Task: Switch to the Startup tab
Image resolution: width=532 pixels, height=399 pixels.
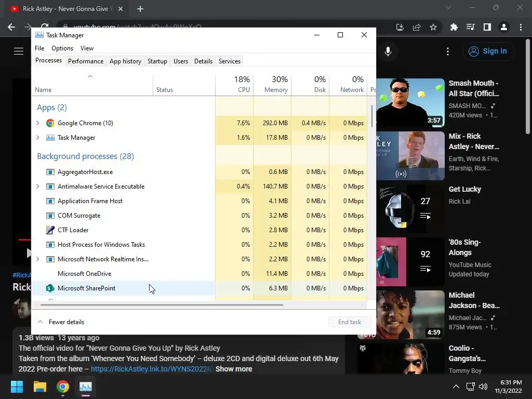Action: tap(157, 61)
